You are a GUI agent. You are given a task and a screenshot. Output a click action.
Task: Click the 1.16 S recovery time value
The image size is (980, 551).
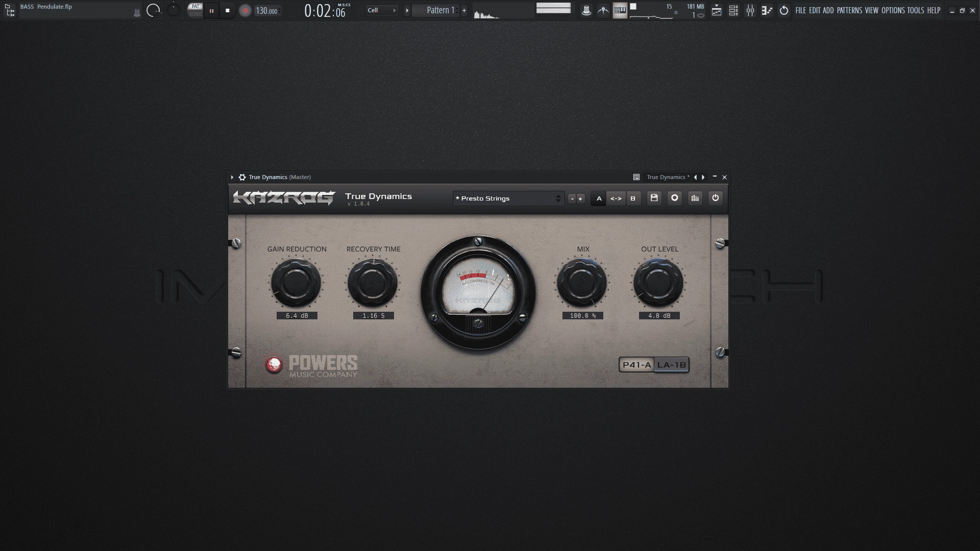pos(374,316)
